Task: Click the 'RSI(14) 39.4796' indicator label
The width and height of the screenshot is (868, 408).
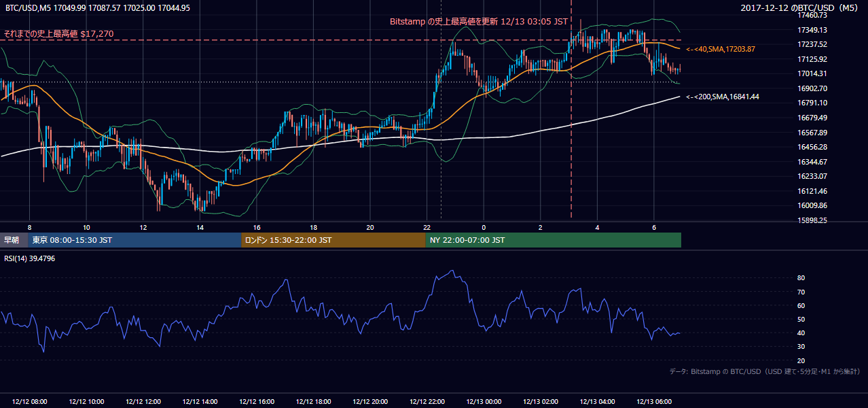Action: 29,258
